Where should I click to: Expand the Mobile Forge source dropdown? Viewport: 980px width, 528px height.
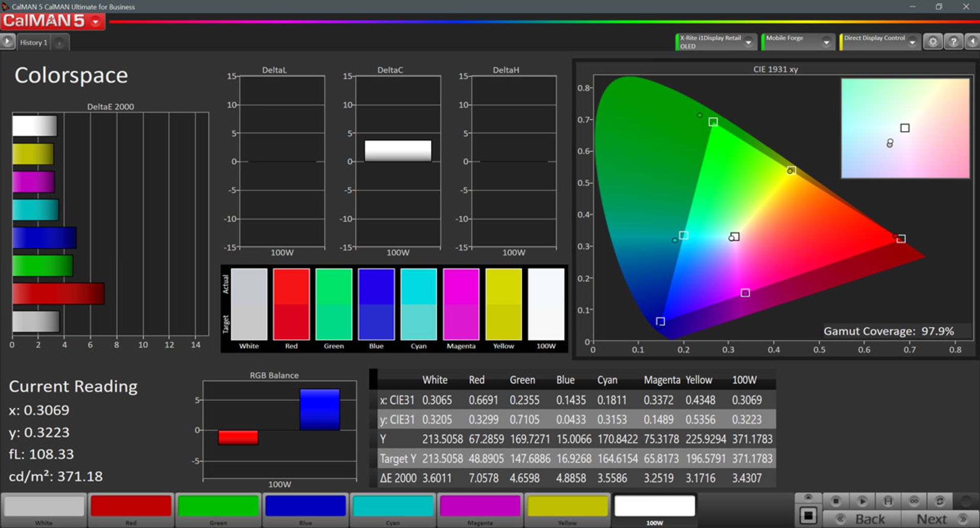pos(826,41)
